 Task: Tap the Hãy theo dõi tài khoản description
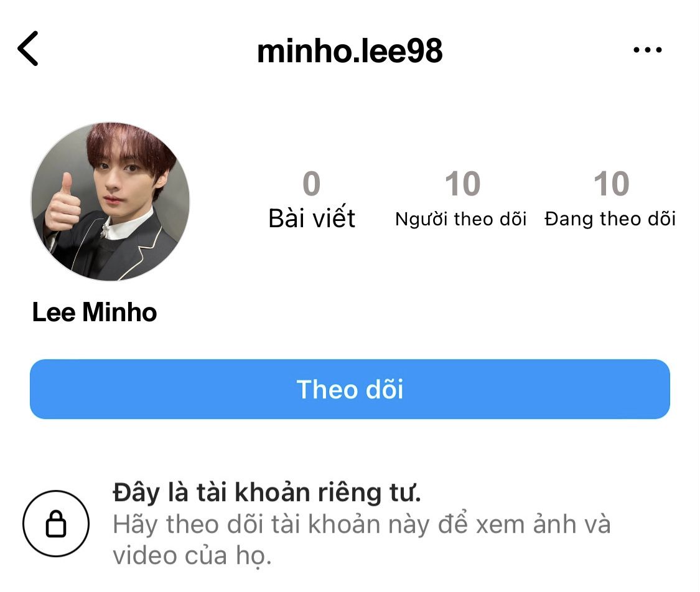362,540
